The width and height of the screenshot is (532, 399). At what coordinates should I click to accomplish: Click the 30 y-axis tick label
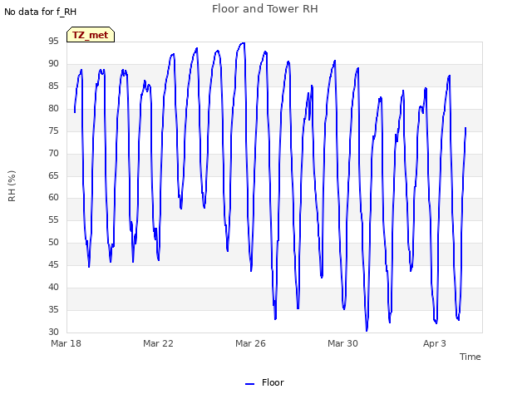(53, 332)
